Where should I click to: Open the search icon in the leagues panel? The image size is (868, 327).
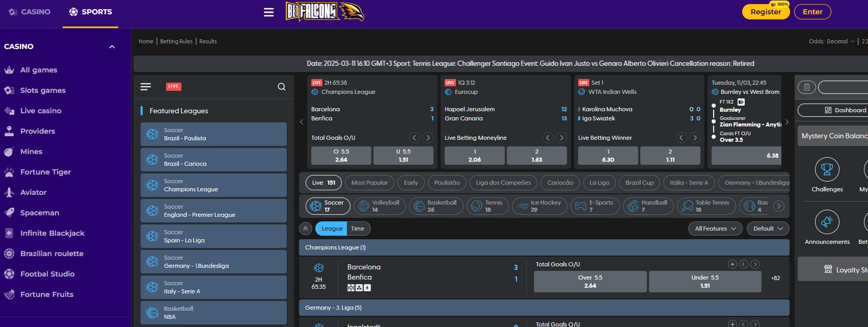click(x=282, y=87)
